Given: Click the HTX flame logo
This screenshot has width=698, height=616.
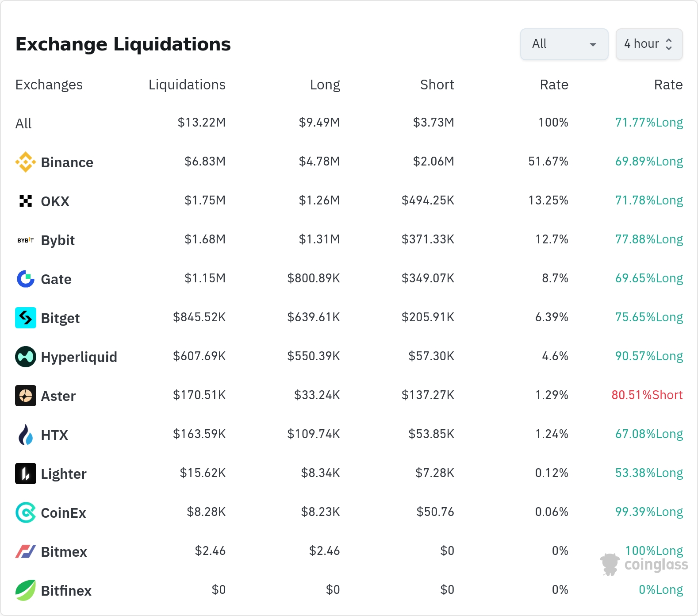Looking at the screenshot, I should [26, 435].
